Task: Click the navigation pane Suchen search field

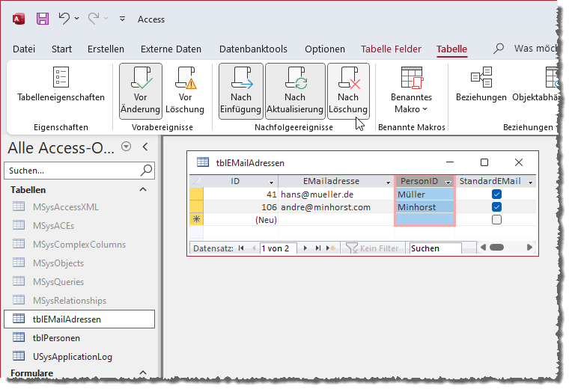Action: (71, 171)
